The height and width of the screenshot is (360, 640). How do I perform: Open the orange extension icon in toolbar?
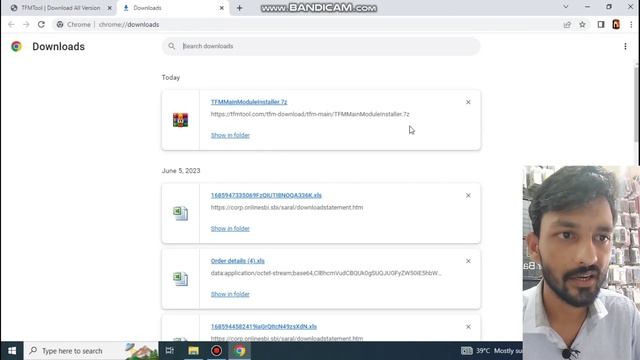pos(616,24)
